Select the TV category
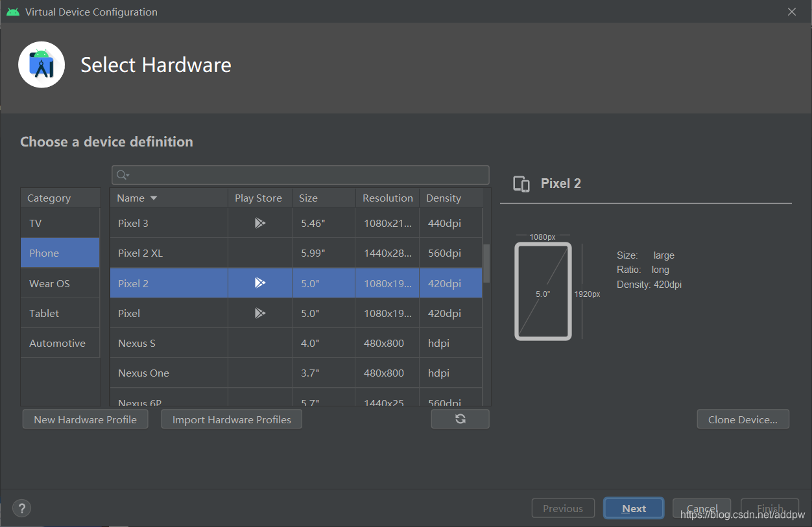 click(x=60, y=223)
